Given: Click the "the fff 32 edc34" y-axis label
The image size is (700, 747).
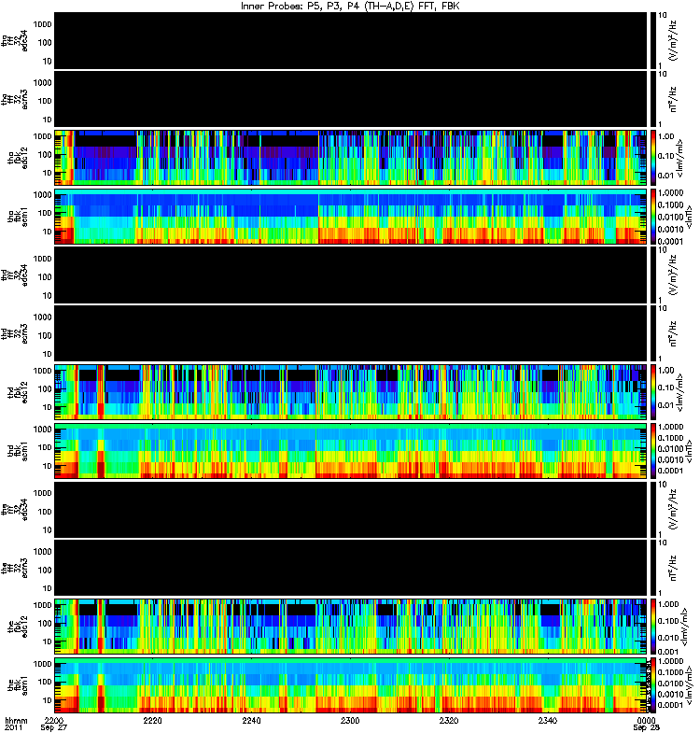Looking at the screenshot, I should (x=15, y=509).
